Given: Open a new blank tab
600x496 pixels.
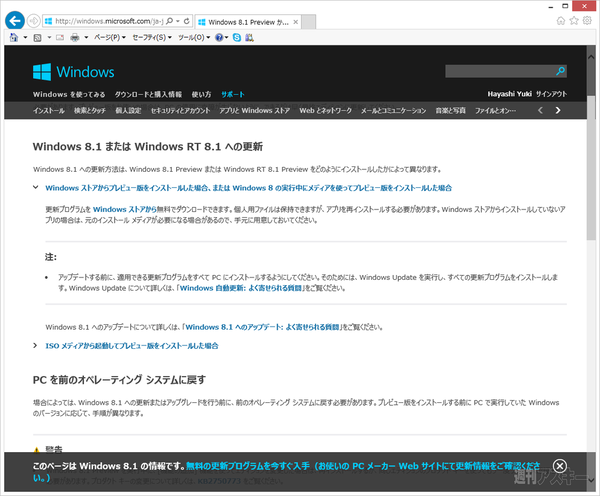Looking at the screenshot, I should 308,22.
